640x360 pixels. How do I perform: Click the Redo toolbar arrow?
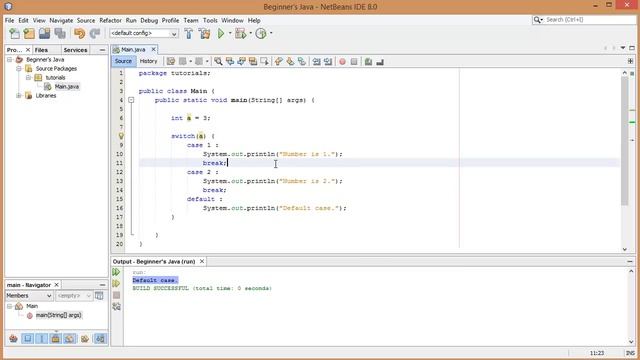[x=95, y=33]
